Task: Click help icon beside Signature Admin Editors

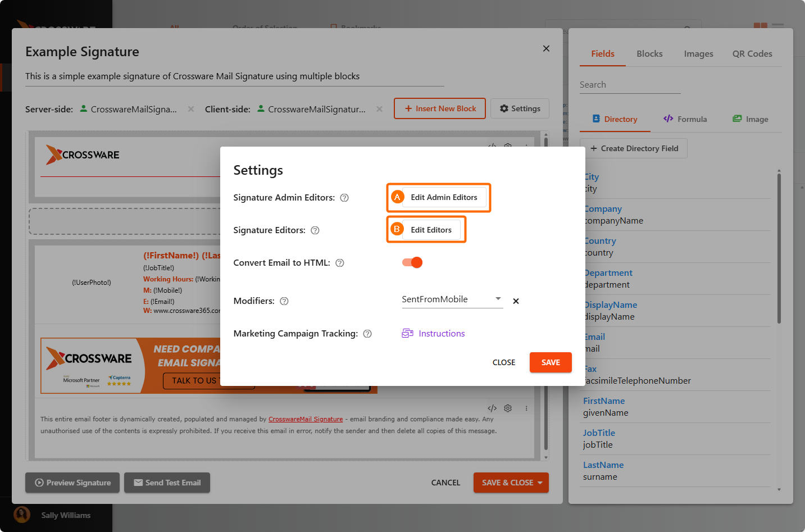Action: tap(344, 198)
